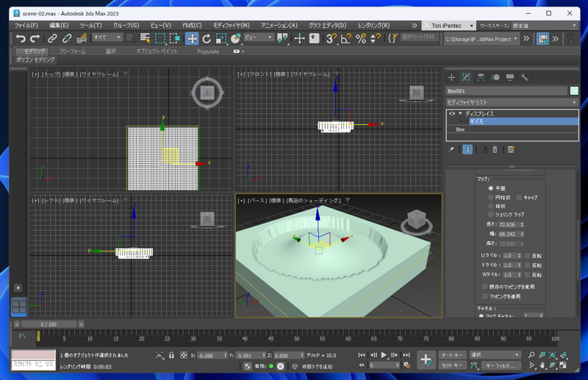Activate the Select and Rotate tool

(x=207, y=38)
